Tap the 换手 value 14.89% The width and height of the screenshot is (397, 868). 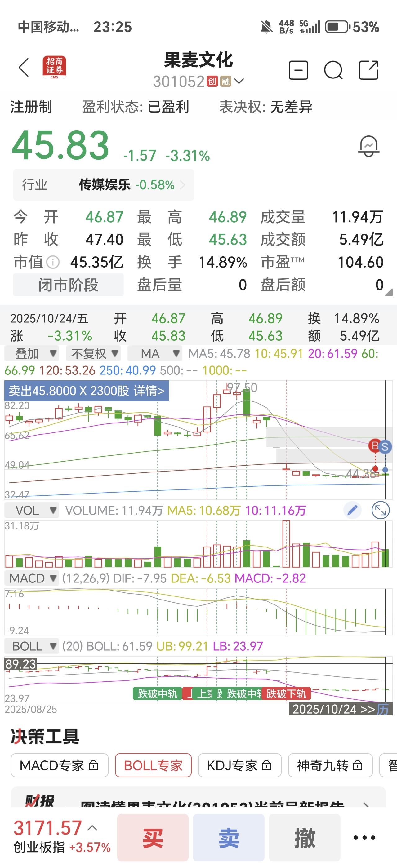pyautogui.click(x=223, y=262)
